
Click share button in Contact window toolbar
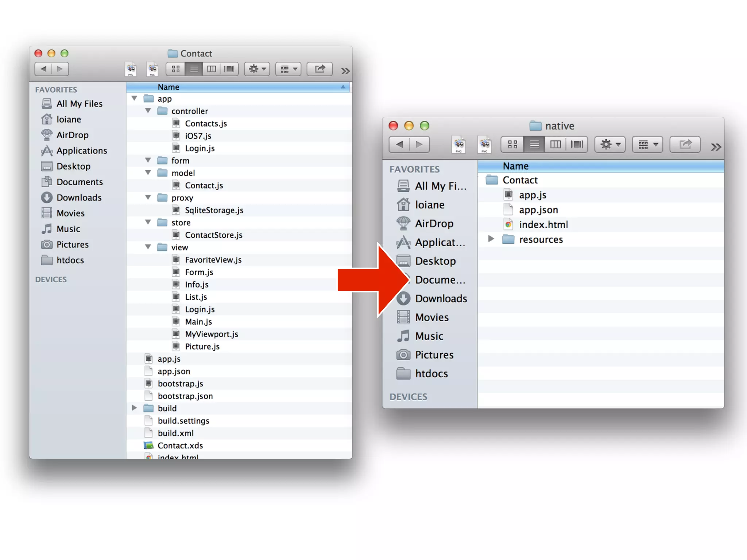pos(320,69)
